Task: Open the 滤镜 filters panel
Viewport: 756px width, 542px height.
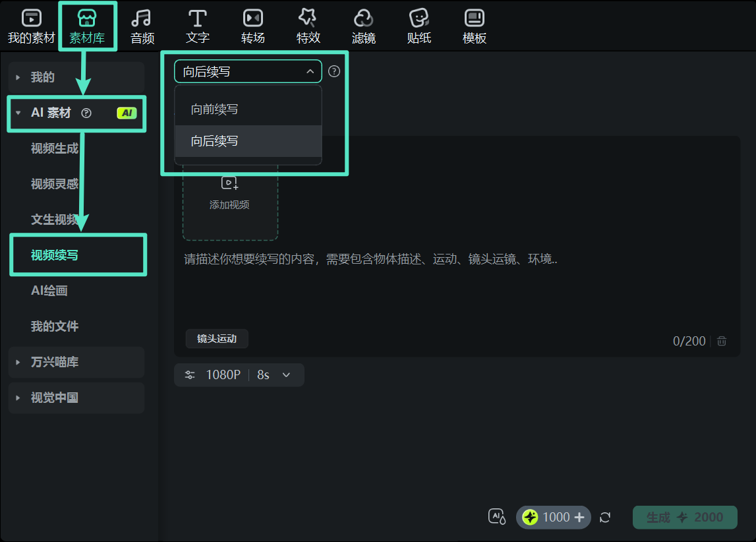Action: click(363, 25)
